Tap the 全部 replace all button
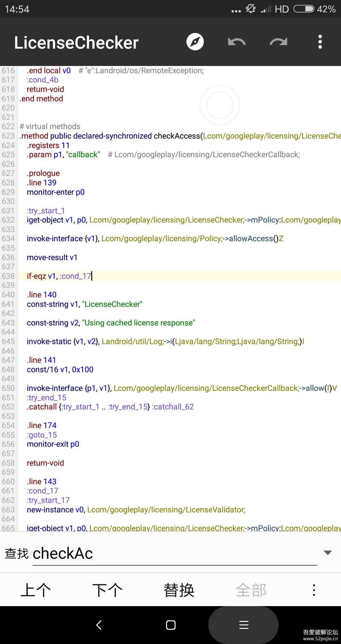The image size is (341, 644). (251, 590)
